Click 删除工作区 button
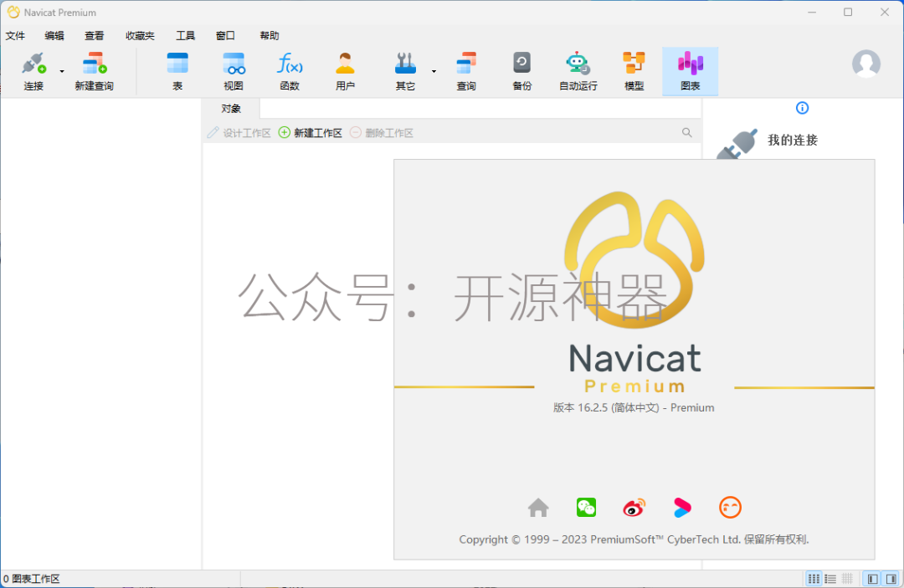 tap(382, 133)
